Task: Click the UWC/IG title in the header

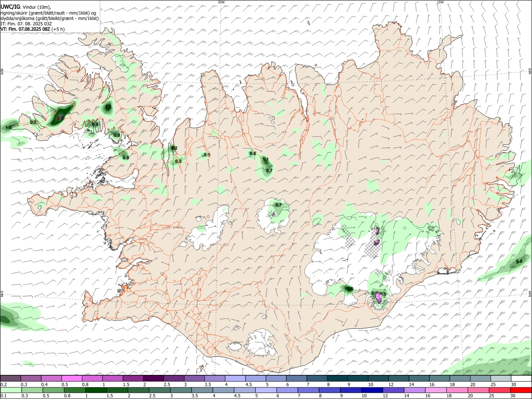Action: click(x=10, y=7)
